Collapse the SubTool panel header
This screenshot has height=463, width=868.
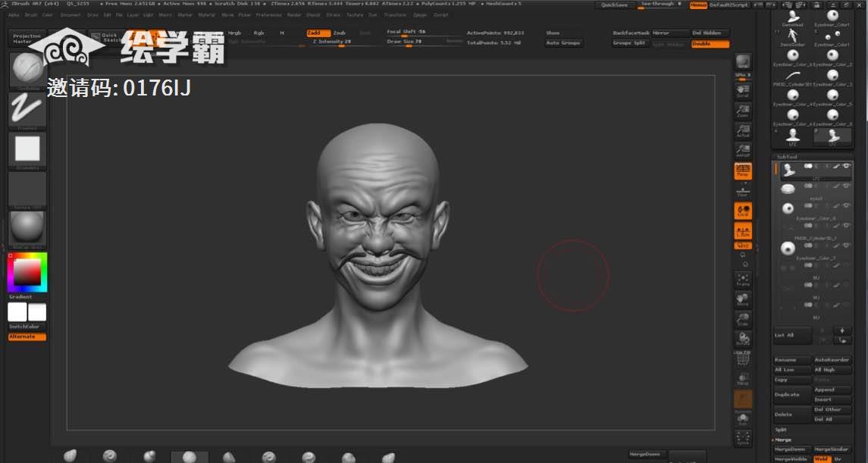pos(787,157)
